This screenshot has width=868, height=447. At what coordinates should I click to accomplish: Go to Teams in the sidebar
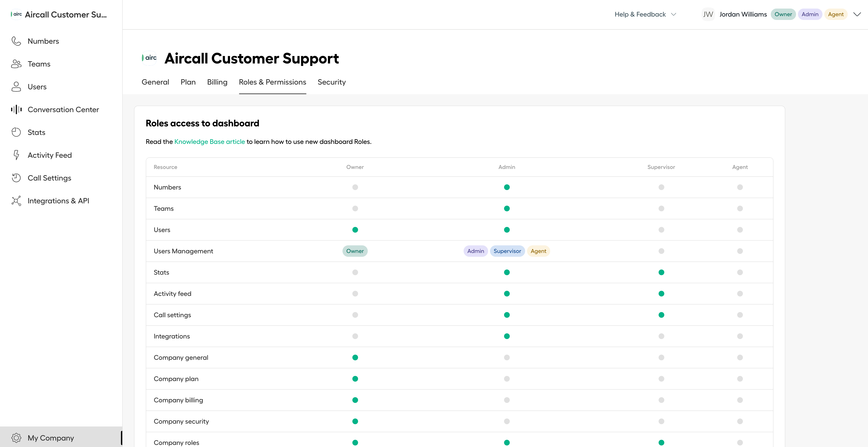(x=39, y=64)
